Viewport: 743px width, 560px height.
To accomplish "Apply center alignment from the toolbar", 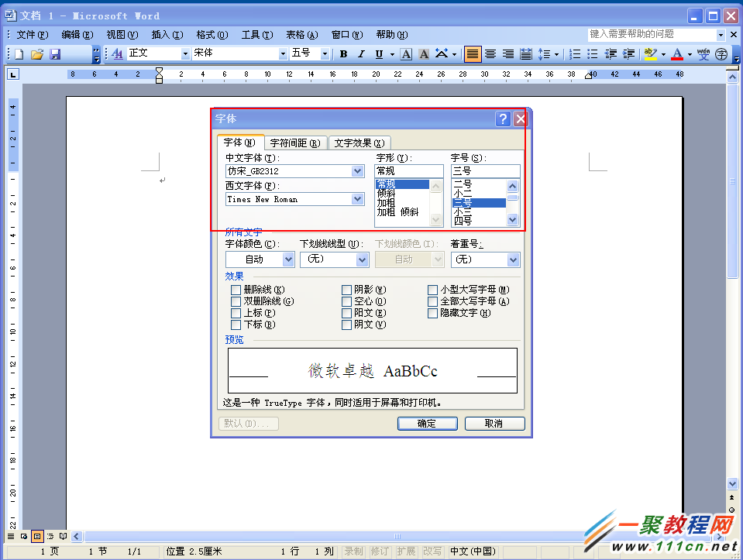I will tap(489, 53).
